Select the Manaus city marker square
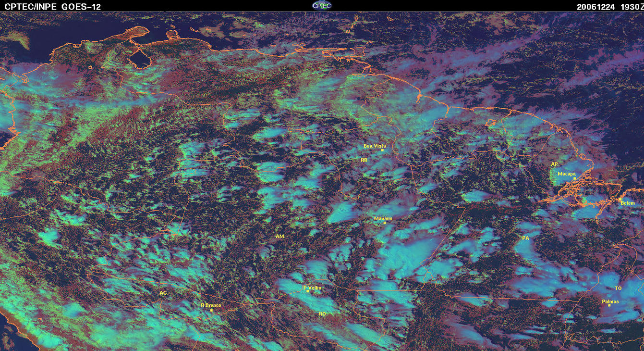 click(384, 223)
